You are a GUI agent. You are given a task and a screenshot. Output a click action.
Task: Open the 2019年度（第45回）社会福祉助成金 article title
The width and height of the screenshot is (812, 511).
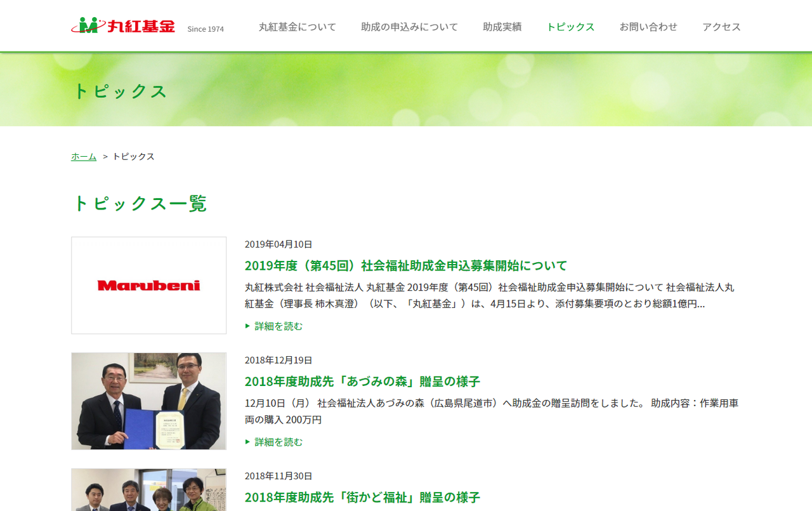click(x=406, y=265)
